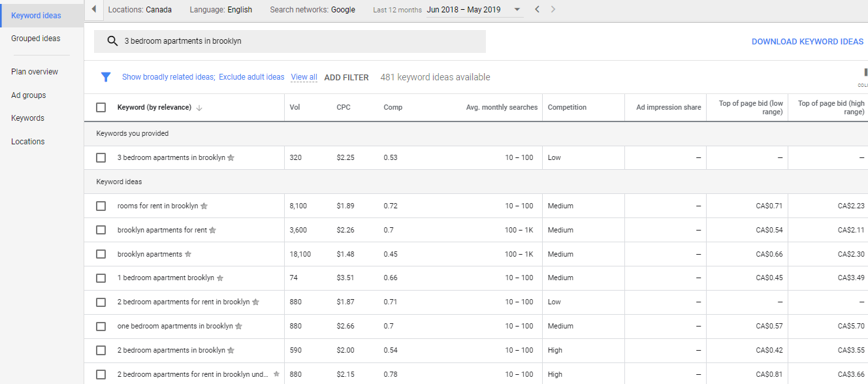Open Grouped ideas in sidebar
Image resolution: width=868 pixels, height=384 pixels.
(x=36, y=39)
